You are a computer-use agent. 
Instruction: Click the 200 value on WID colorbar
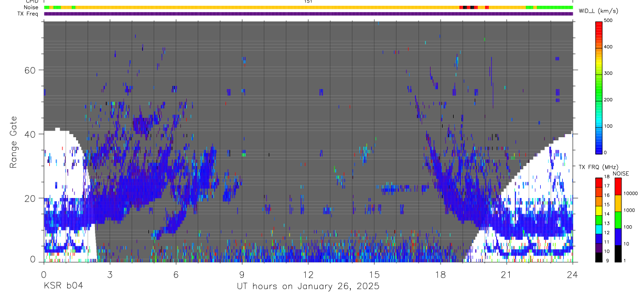608,100
